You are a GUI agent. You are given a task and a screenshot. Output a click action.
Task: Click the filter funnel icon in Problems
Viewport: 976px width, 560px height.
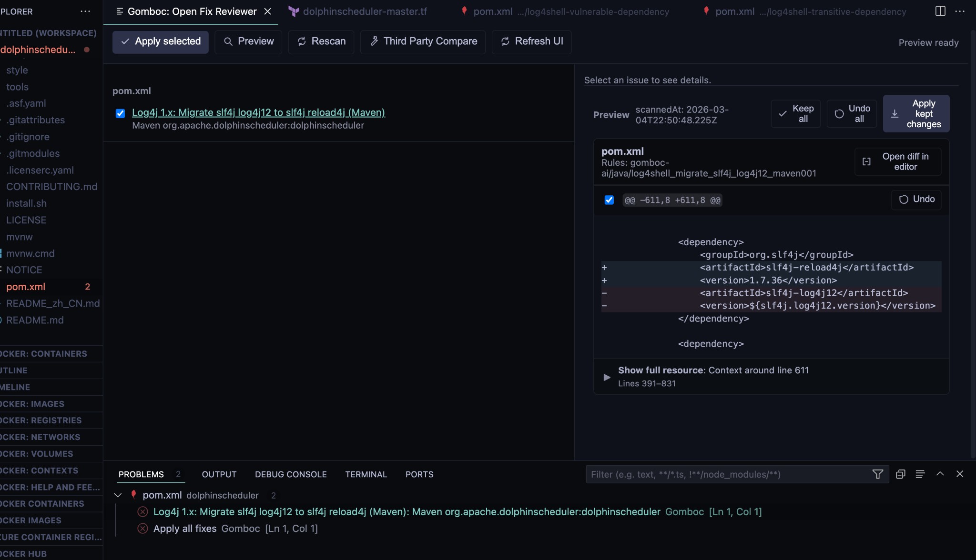coord(877,474)
